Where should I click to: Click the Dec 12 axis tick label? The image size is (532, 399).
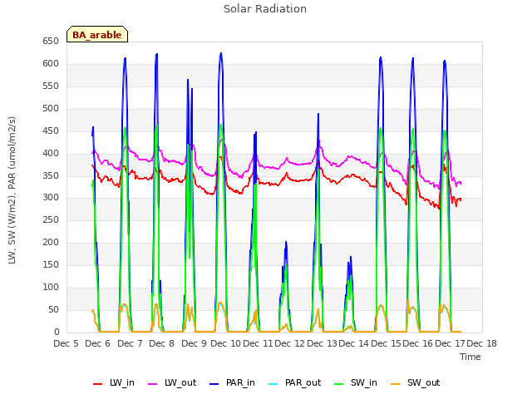290,343
